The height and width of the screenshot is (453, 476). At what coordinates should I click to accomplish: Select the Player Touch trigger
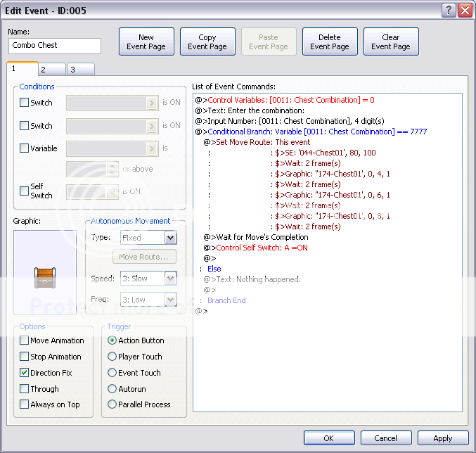click(112, 357)
